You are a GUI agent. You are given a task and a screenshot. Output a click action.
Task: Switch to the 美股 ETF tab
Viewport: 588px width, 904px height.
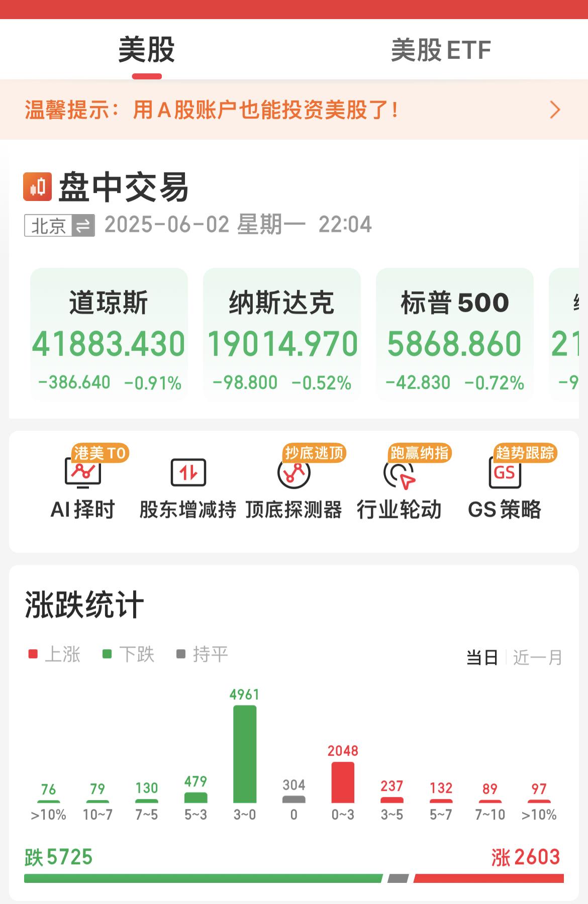click(441, 50)
